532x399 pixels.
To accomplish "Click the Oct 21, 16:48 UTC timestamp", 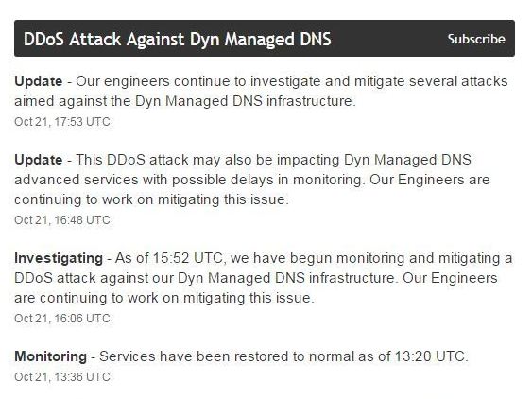I will point(62,220).
